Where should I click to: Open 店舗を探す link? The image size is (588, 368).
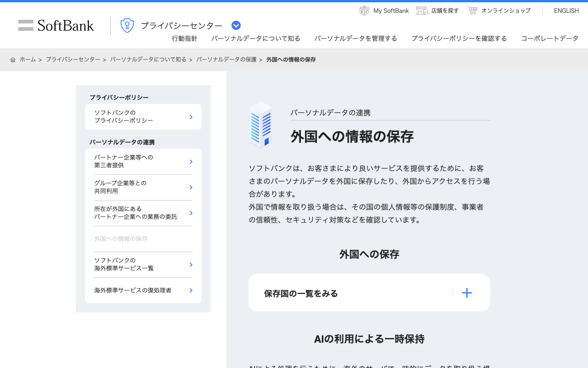pyautogui.click(x=445, y=11)
